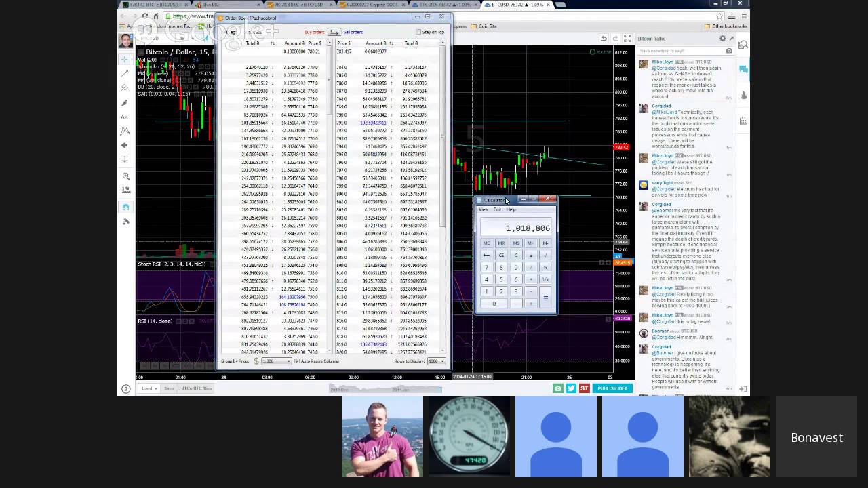Select the chart pattern tool
This screenshot has height=488, width=868.
[x=125, y=131]
